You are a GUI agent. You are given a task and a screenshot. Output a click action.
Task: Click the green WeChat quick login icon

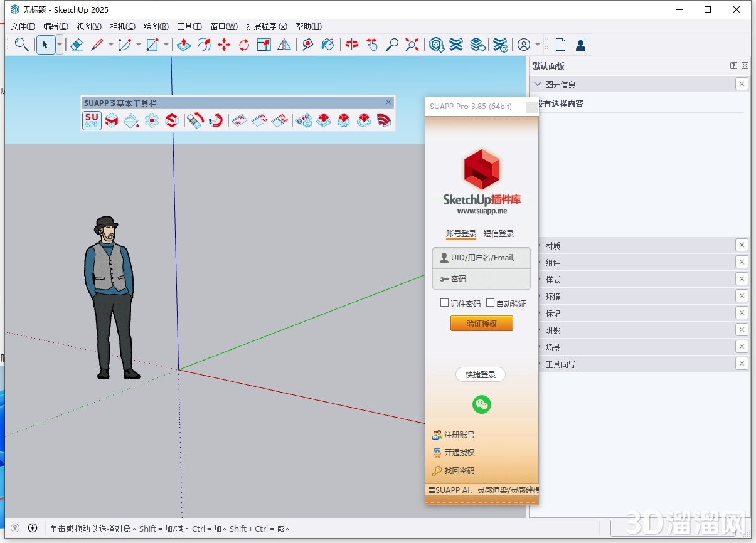point(481,404)
